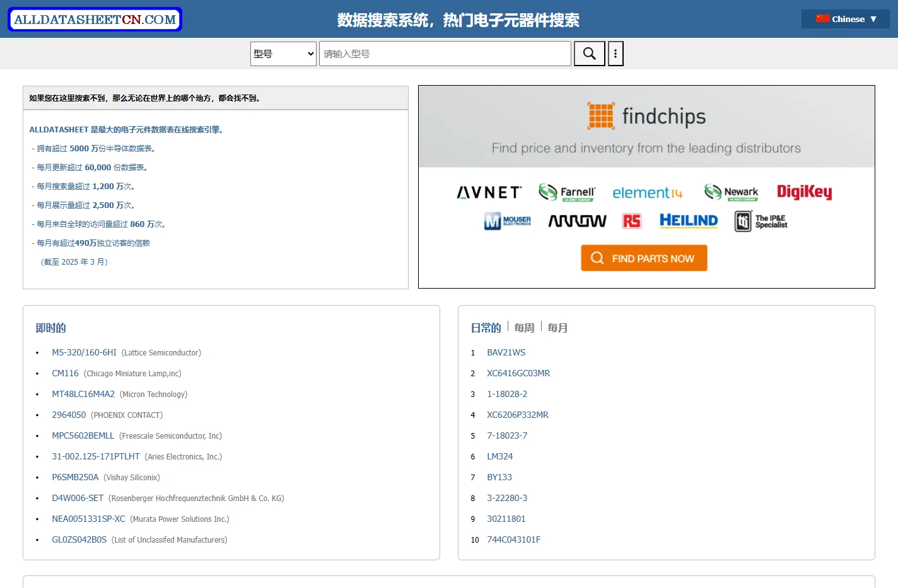Click the RS distributor logo
The image size is (898, 588).
click(x=632, y=221)
